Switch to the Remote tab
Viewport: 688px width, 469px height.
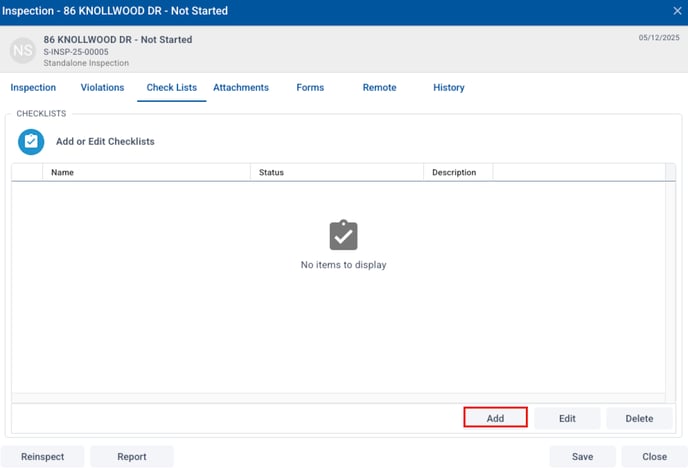click(379, 88)
